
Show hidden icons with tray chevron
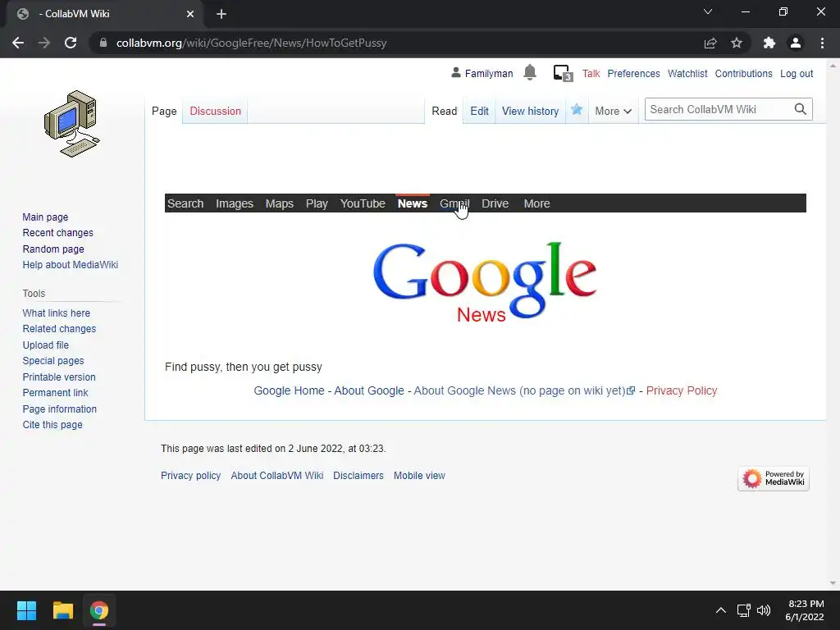click(x=721, y=610)
